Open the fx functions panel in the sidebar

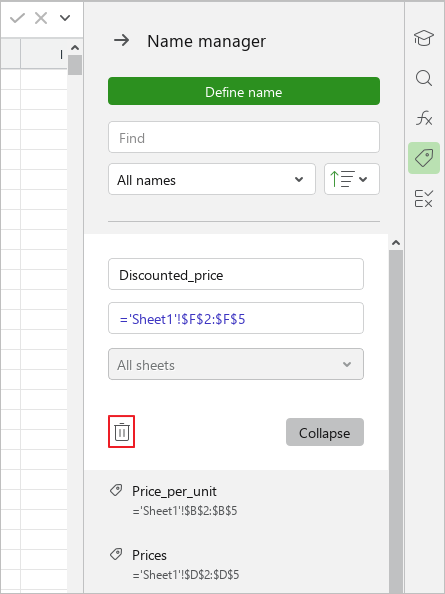424,118
